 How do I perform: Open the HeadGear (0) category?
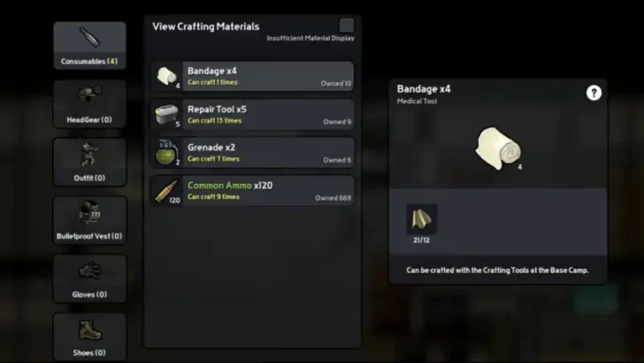[89, 104]
